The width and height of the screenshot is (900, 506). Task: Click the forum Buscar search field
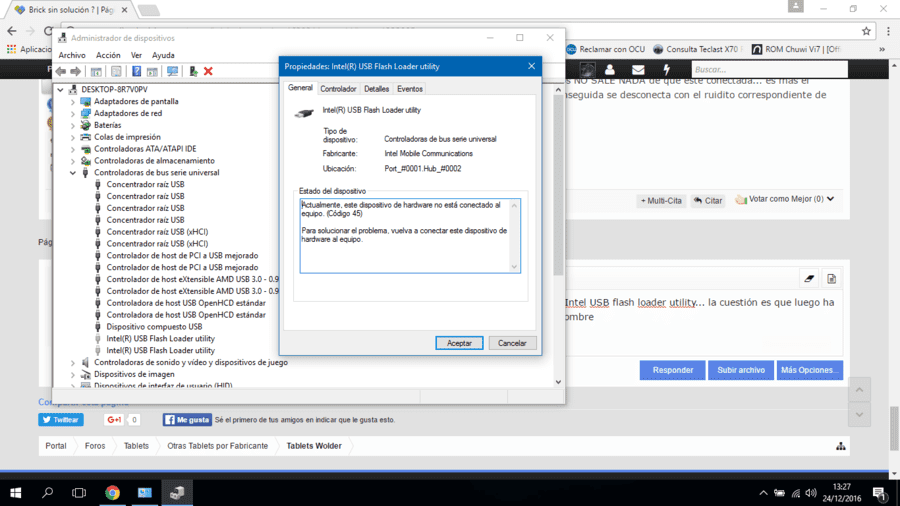coord(769,69)
